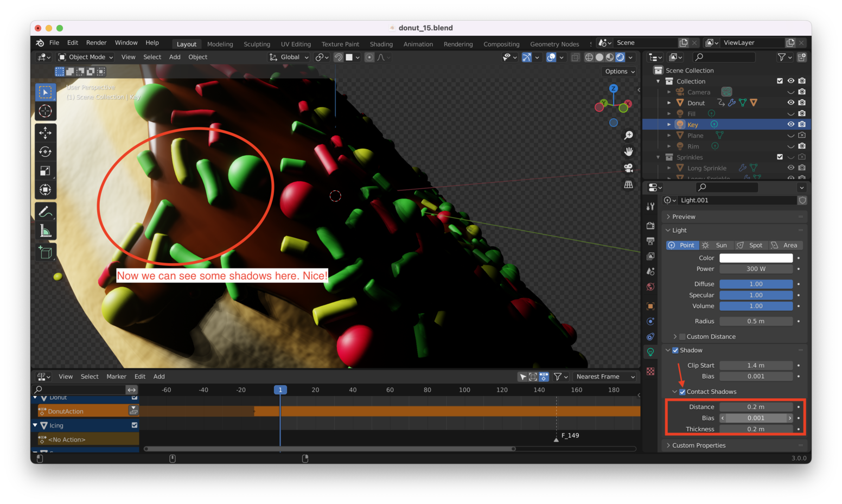Toggle camera view in the viewport

point(628,168)
